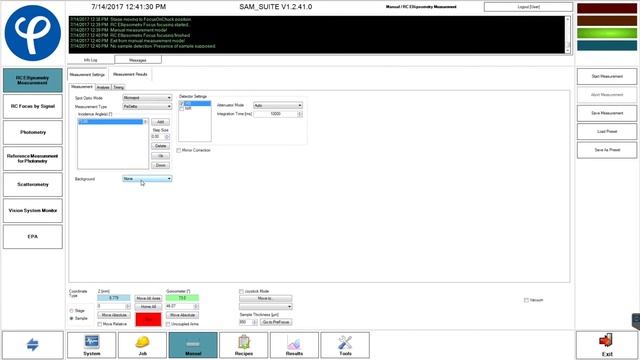
Task: Click the Up button by the angle list
Action: (x=160, y=156)
